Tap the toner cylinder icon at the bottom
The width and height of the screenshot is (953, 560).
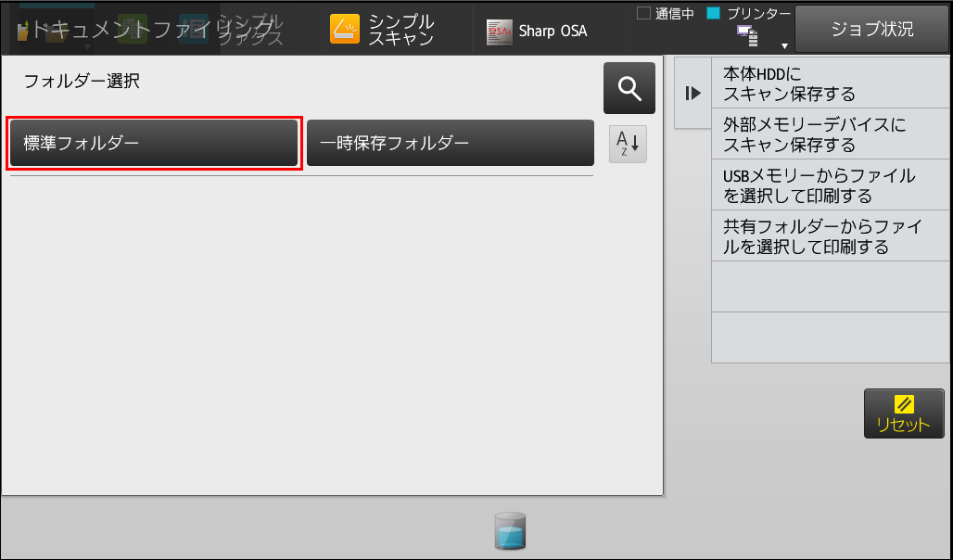(510, 531)
